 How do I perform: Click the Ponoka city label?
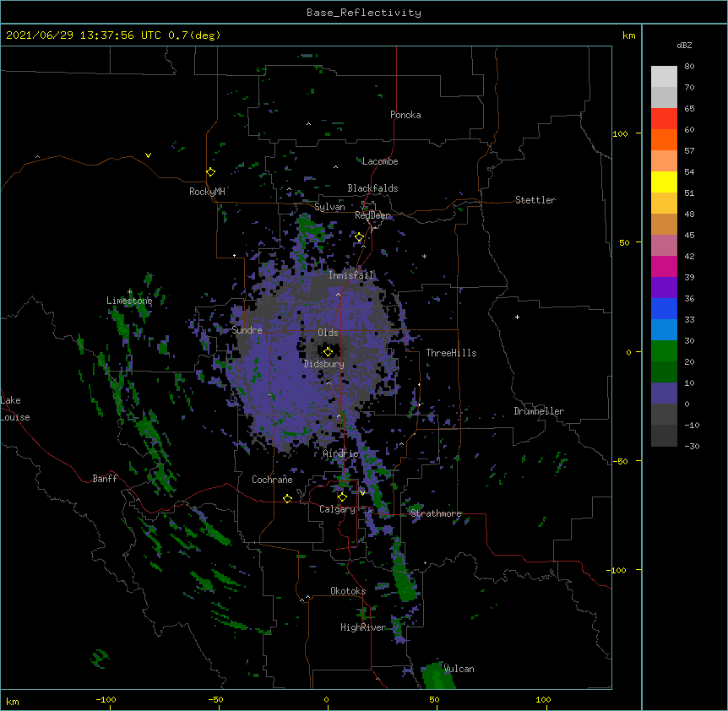(405, 115)
